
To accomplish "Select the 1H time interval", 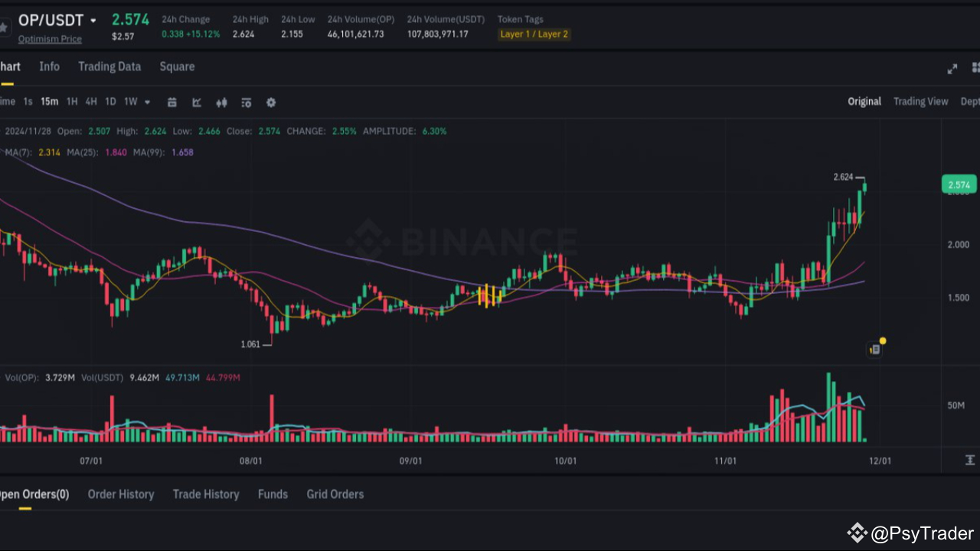I will pos(72,102).
